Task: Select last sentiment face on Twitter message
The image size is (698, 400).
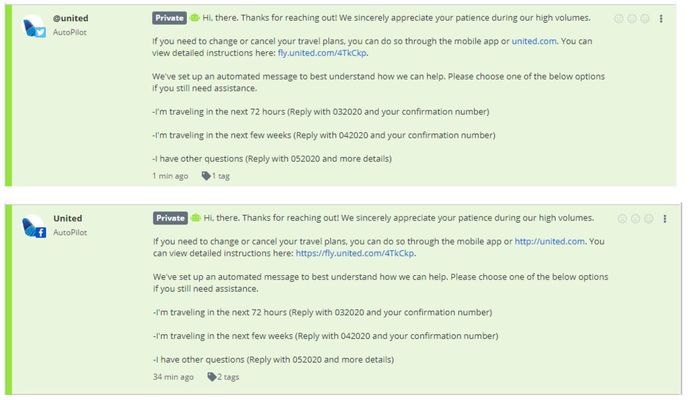Action: (645, 18)
